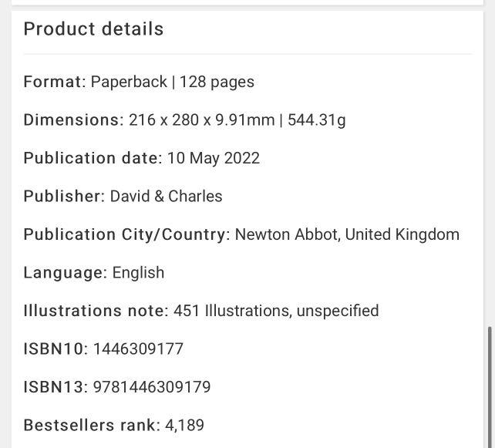Click the Language label
The height and width of the screenshot is (448, 495).
click(65, 273)
